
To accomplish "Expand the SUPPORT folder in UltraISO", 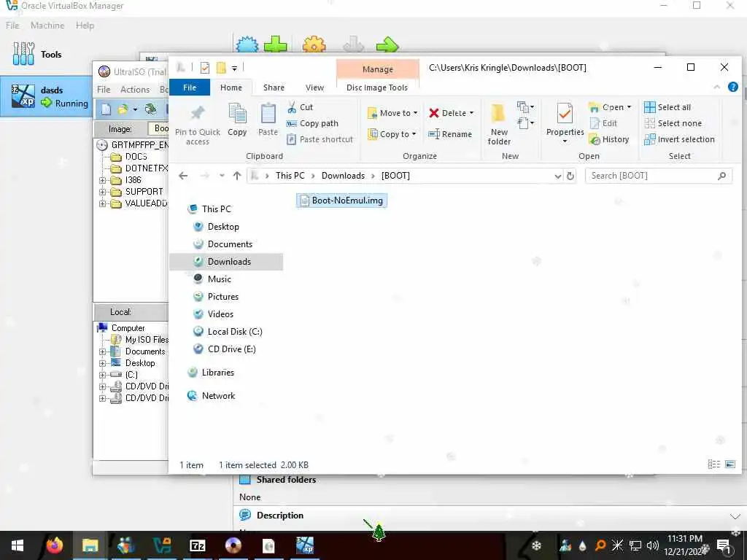I will [x=102, y=192].
